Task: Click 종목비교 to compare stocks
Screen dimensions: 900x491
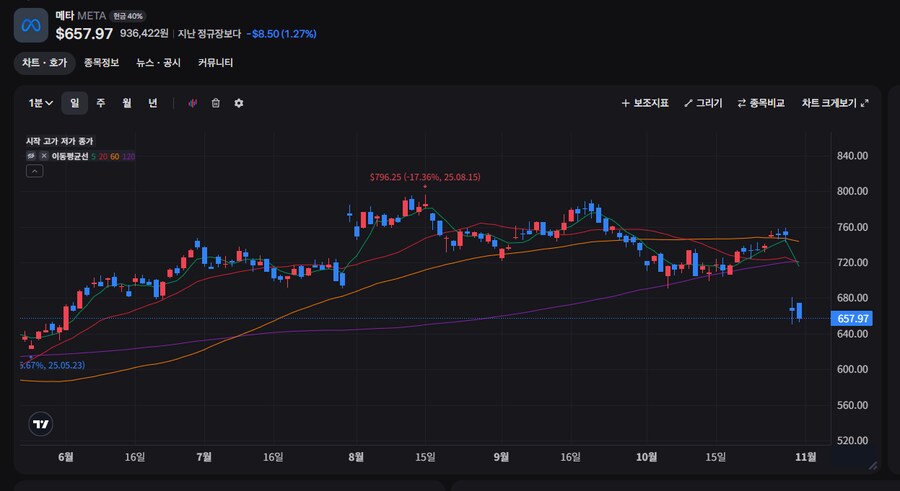Action: click(760, 103)
